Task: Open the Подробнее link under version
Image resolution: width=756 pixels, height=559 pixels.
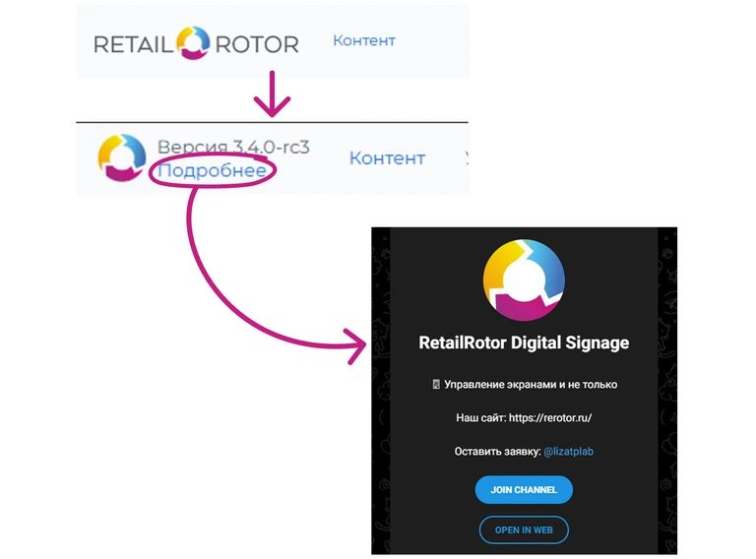Action: (213, 170)
